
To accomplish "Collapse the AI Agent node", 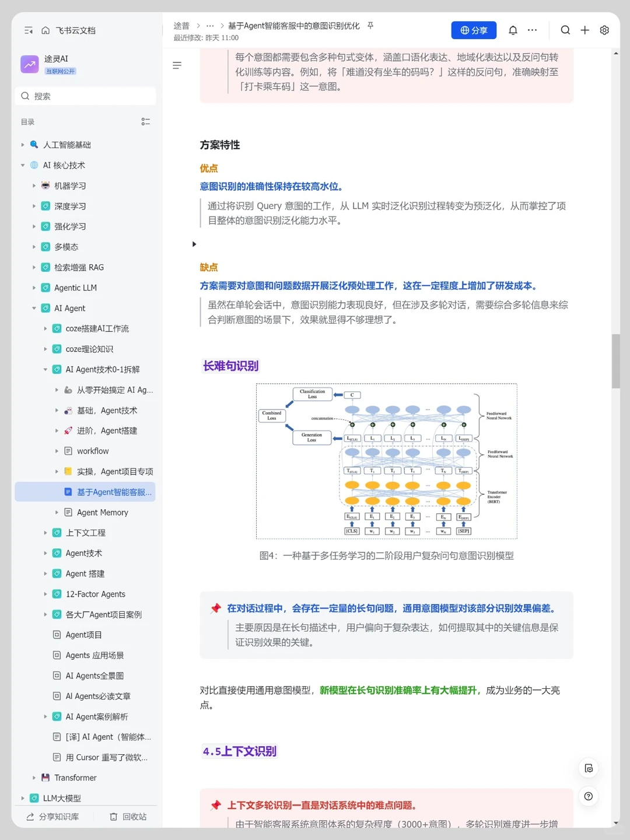I will 34,308.
